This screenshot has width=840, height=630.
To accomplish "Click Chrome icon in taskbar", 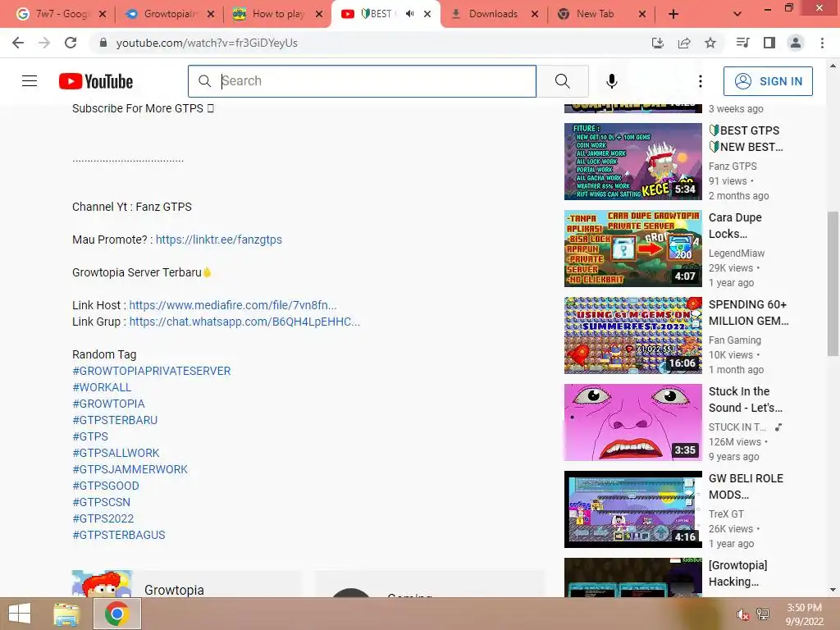I will (117, 614).
